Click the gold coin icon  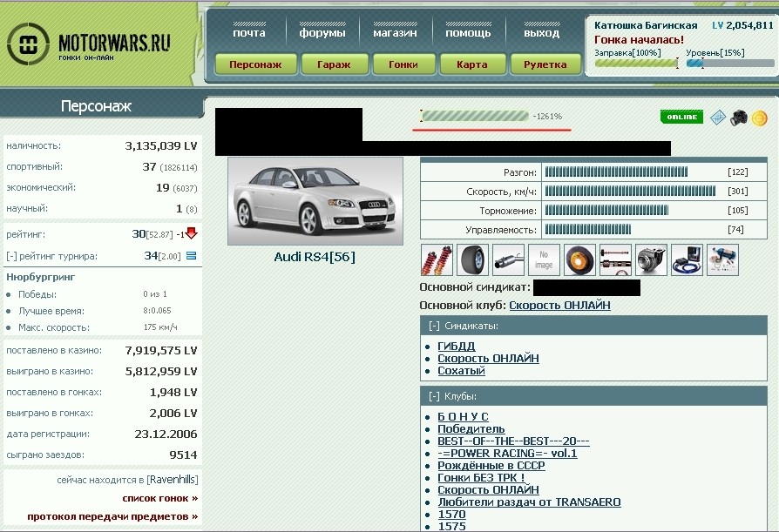click(760, 118)
